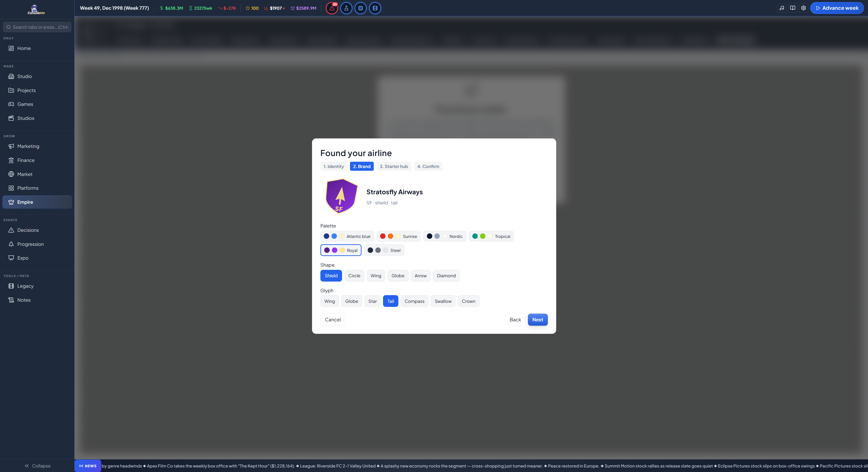Screen dimensions: 868x472
Task: Choose the Globe glyph
Action: coord(351,301)
